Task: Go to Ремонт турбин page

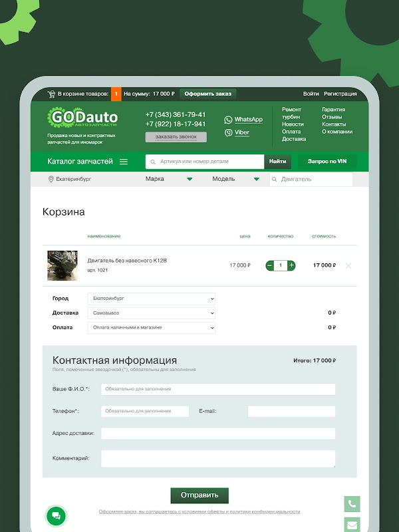Action: [x=291, y=113]
